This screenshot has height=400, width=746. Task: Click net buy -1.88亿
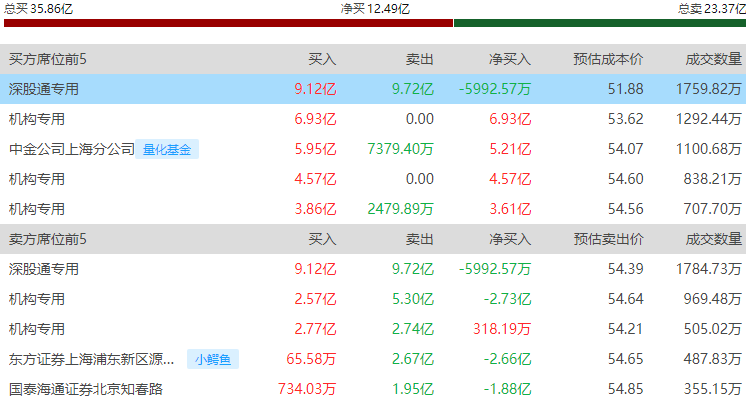(x=507, y=389)
